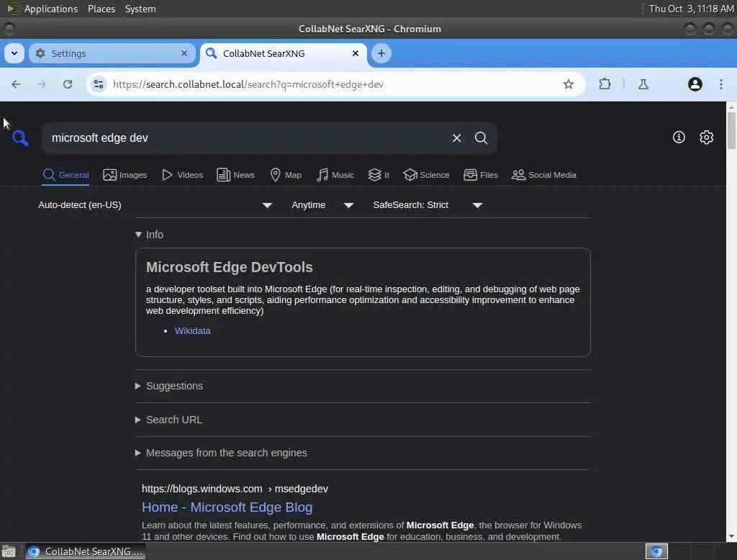Viewport: 737px width, 560px height.
Task: Open the Anytime time range dropdown
Action: pos(322,205)
